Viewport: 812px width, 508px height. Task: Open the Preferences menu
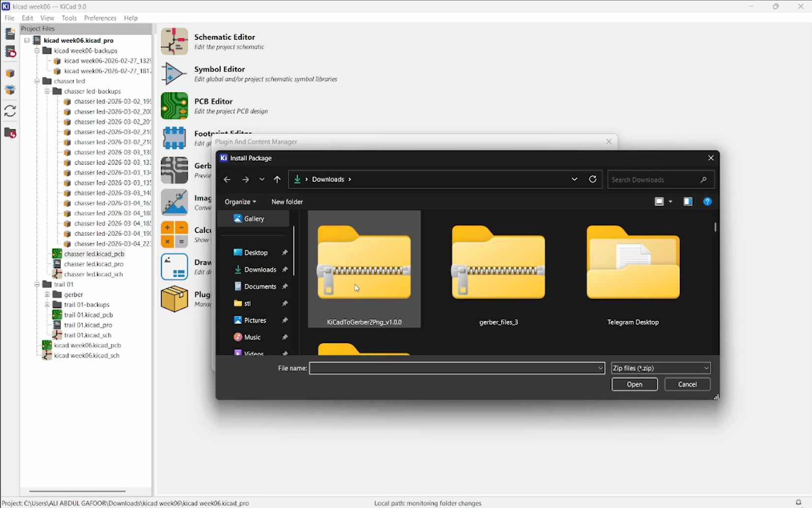click(x=100, y=18)
